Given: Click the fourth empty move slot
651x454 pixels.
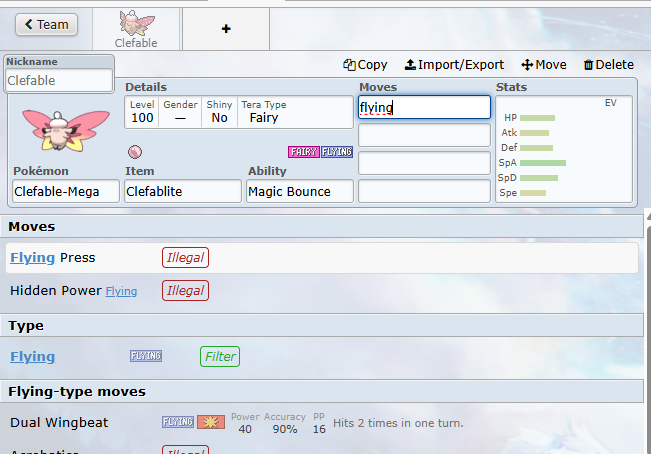Looking at the screenshot, I should point(424,191).
